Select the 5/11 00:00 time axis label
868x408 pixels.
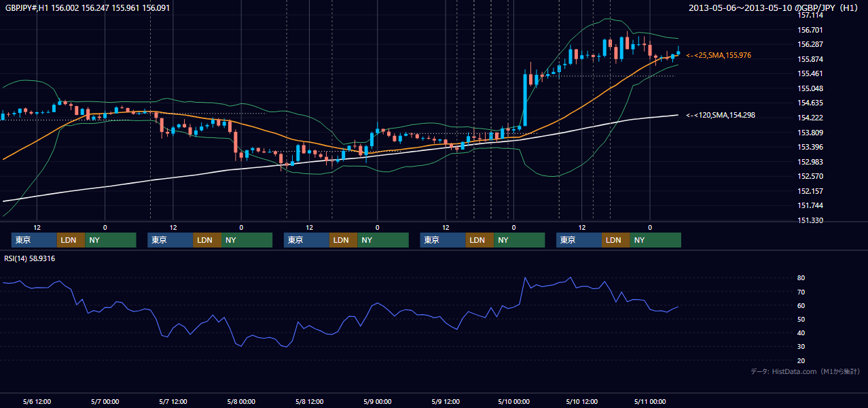(x=649, y=401)
